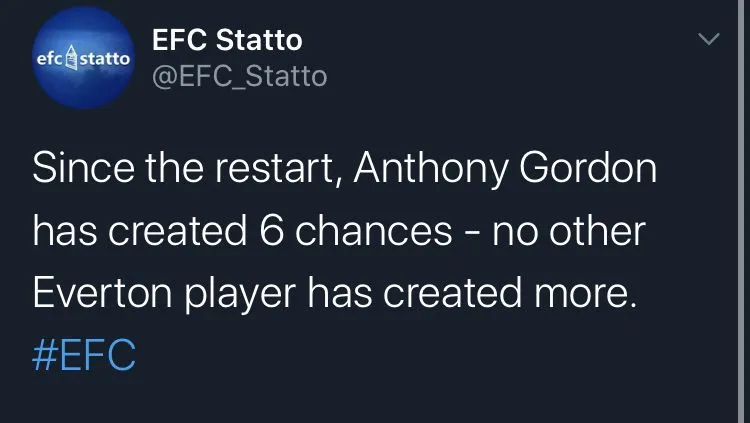Expand the tweet options chevron
Viewport: 750px width, 423px height.
708,40
